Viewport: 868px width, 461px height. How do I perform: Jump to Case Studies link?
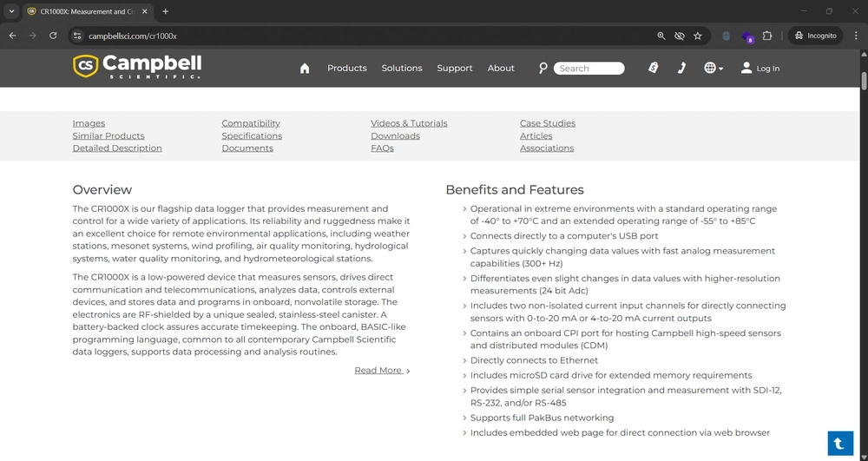[x=548, y=123]
